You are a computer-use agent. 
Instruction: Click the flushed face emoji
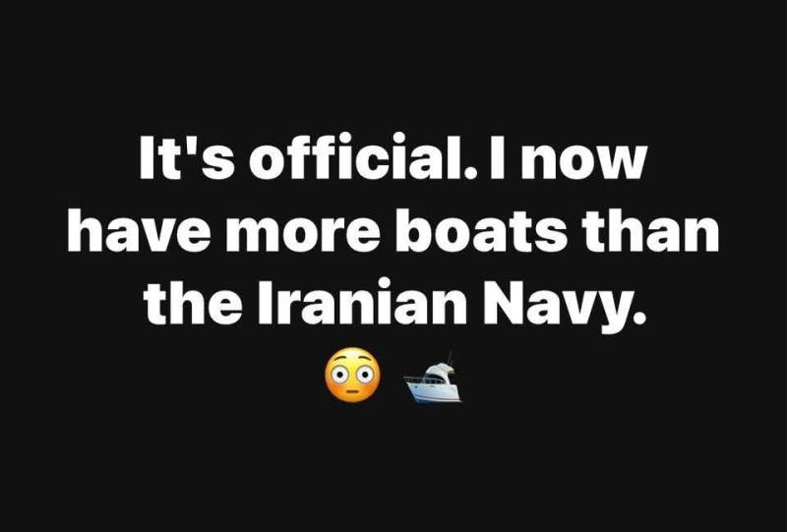tap(352, 375)
